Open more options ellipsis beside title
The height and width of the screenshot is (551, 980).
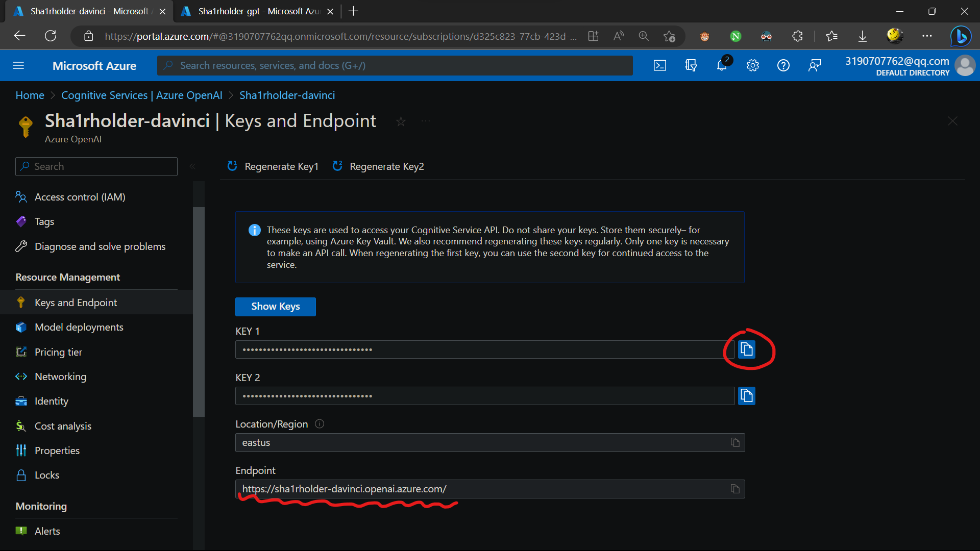point(426,121)
